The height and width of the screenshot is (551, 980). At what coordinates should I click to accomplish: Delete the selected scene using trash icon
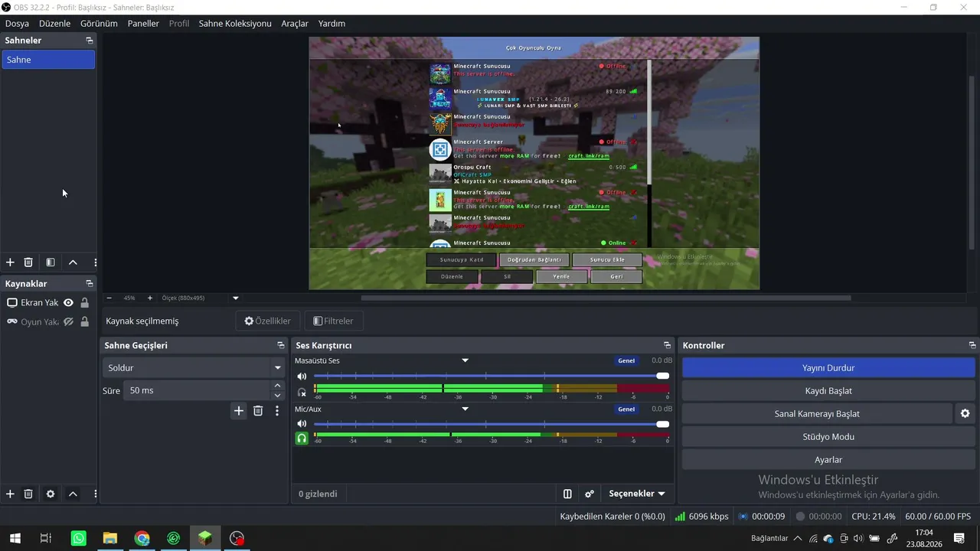tap(28, 262)
